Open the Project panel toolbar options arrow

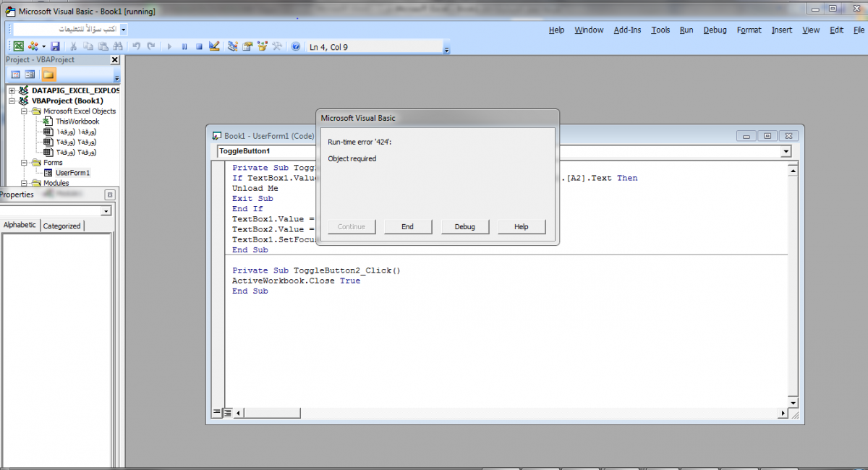click(x=117, y=76)
